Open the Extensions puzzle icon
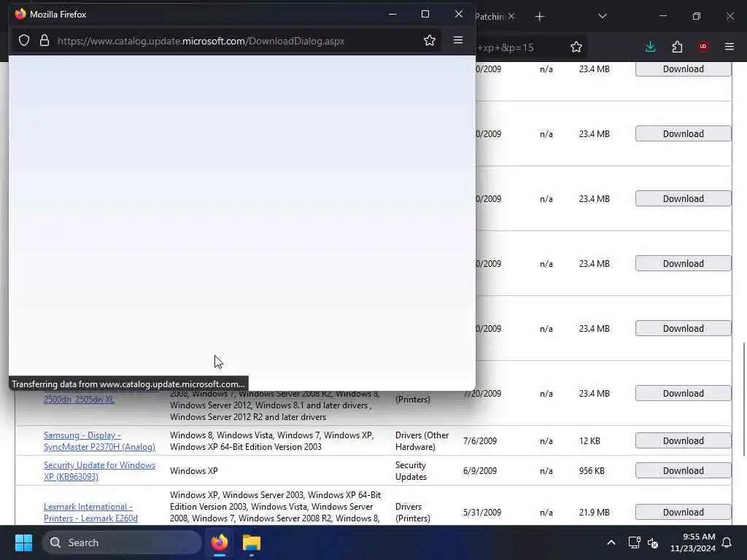This screenshot has width=747, height=560. [677, 47]
